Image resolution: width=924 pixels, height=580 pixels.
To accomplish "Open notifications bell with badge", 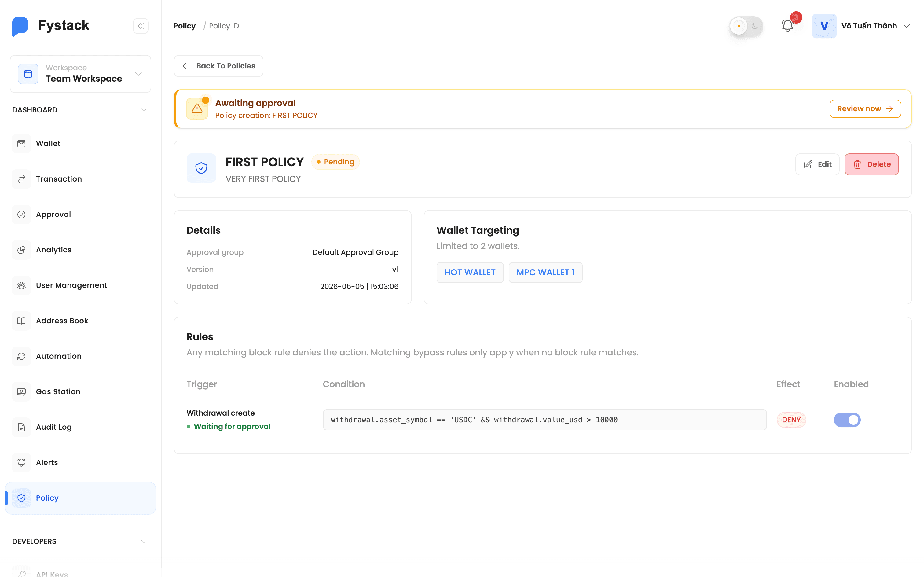I will (x=787, y=26).
